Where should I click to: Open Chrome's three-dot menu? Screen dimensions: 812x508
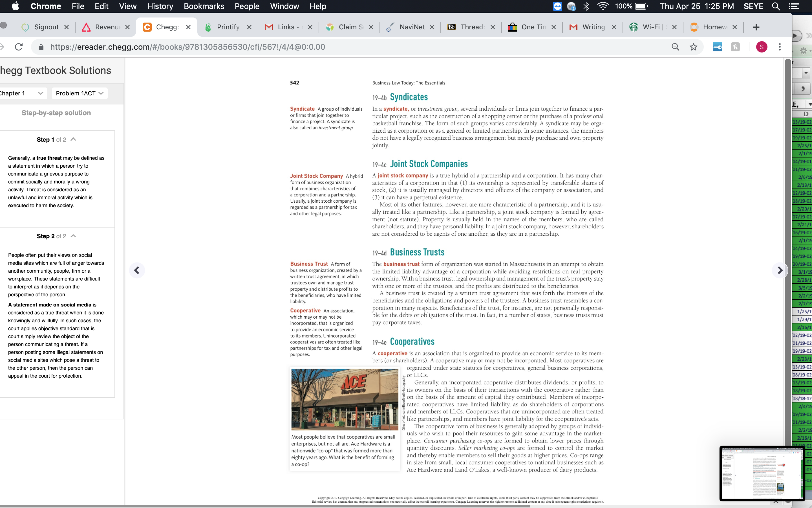click(x=780, y=47)
